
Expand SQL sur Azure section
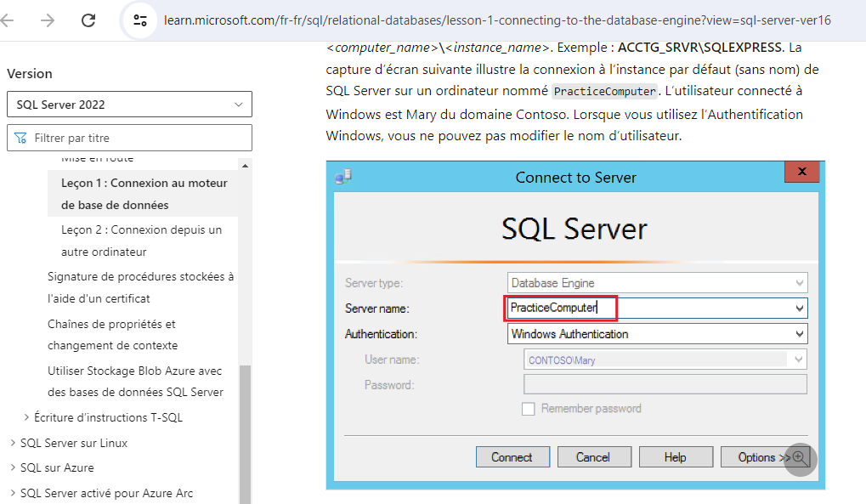coord(13,467)
